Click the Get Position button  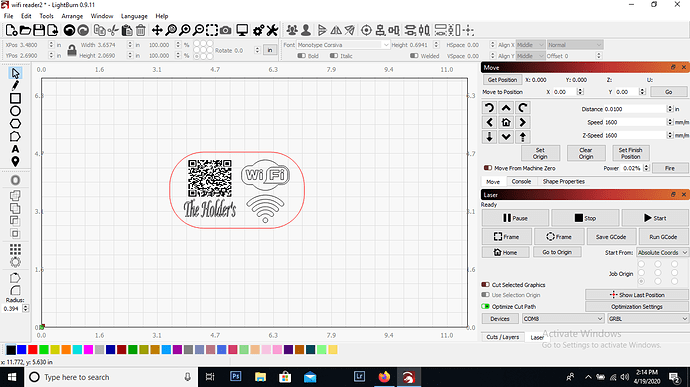coord(502,80)
